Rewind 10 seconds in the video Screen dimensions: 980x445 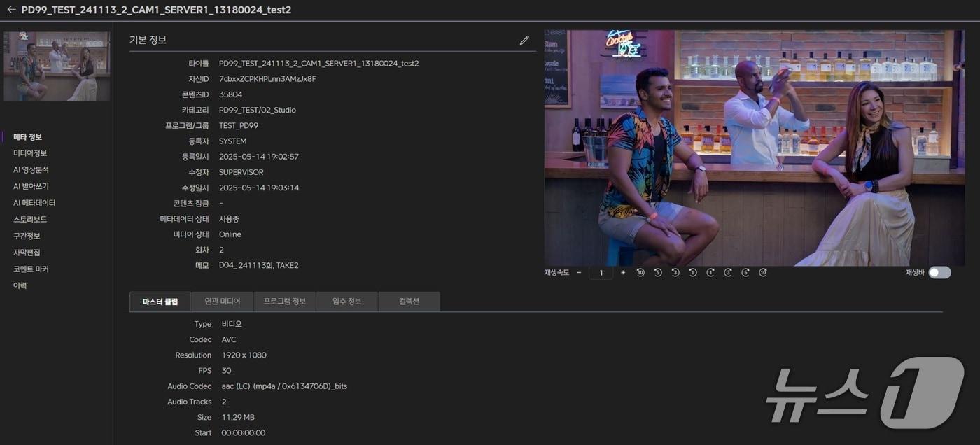(x=640, y=273)
